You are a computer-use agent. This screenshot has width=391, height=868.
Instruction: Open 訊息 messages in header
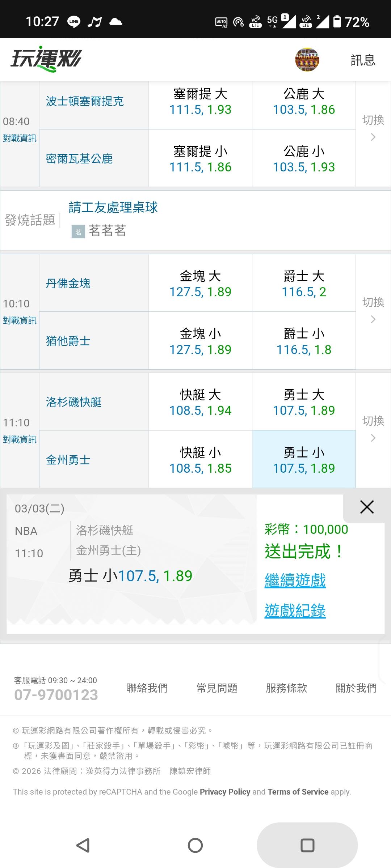coord(363,60)
